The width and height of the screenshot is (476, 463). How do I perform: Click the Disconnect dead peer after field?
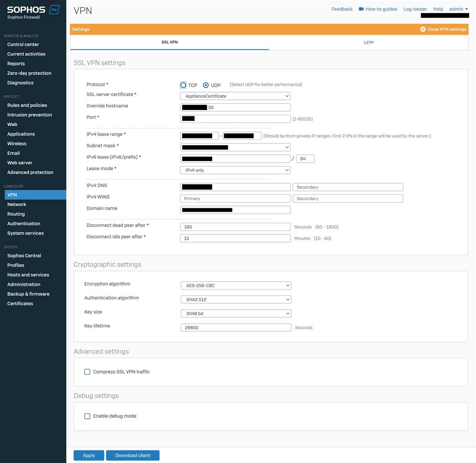point(235,227)
